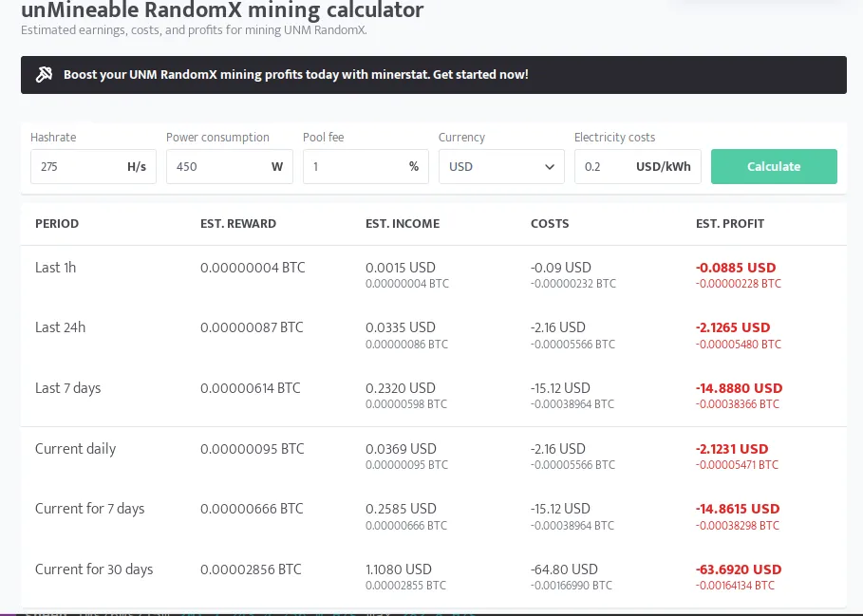Click income value 0.2585 USD
863x616 pixels.
point(401,509)
